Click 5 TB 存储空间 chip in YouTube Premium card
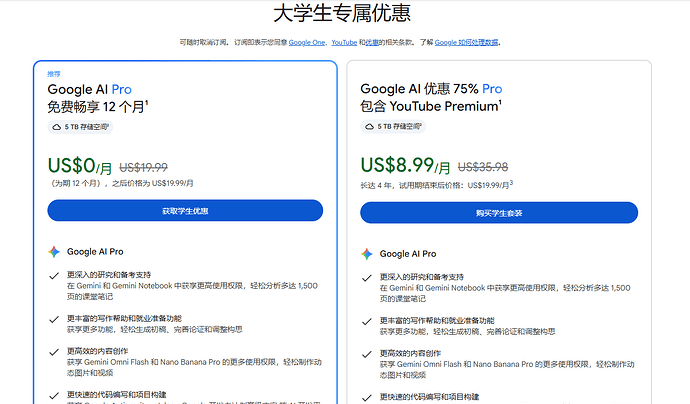 click(393, 127)
